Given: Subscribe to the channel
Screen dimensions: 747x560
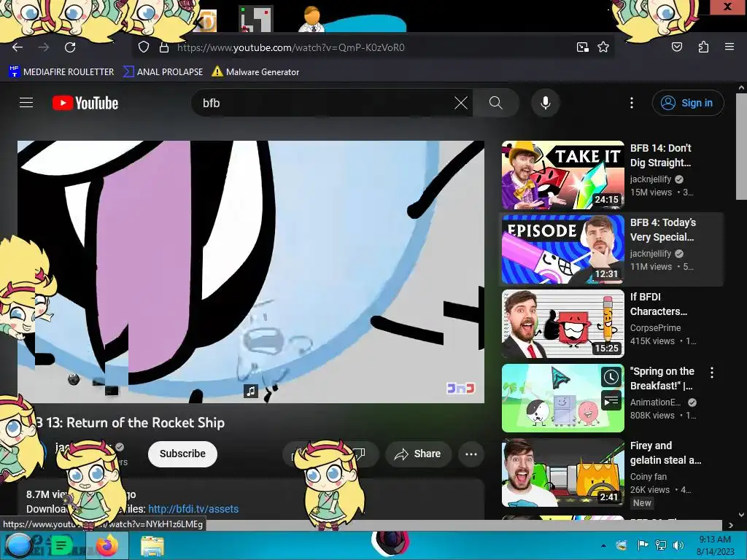Looking at the screenshot, I should (182, 454).
